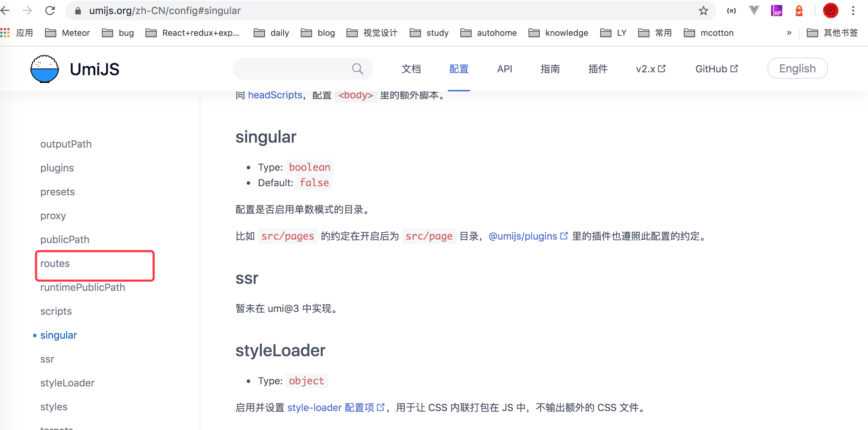Show hidden bookmarks with chevron arrows

coord(789,33)
